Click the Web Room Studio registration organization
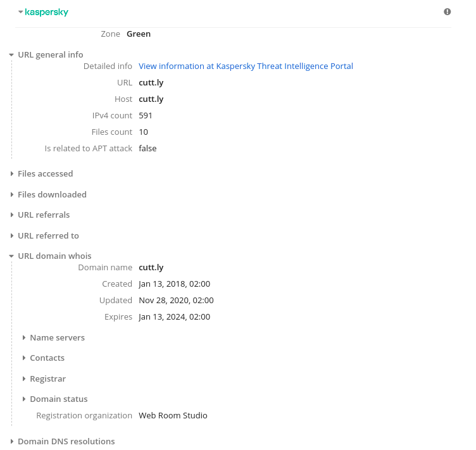This screenshot has width=476, height=450. click(x=173, y=416)
